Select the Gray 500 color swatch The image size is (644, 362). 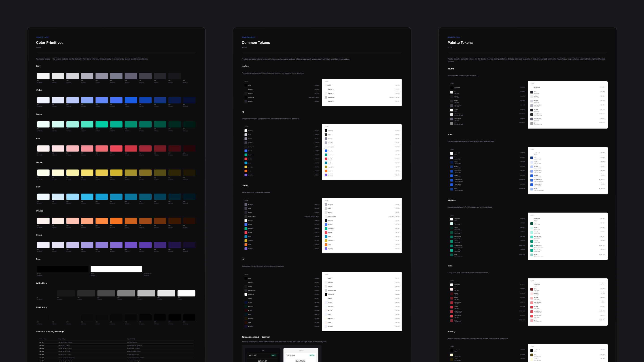pos(116,76)
